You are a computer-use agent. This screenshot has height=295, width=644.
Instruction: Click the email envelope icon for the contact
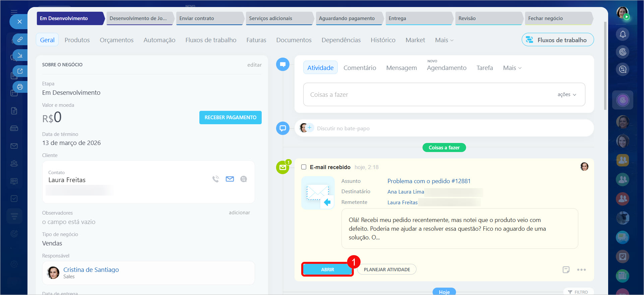(230, 179)
